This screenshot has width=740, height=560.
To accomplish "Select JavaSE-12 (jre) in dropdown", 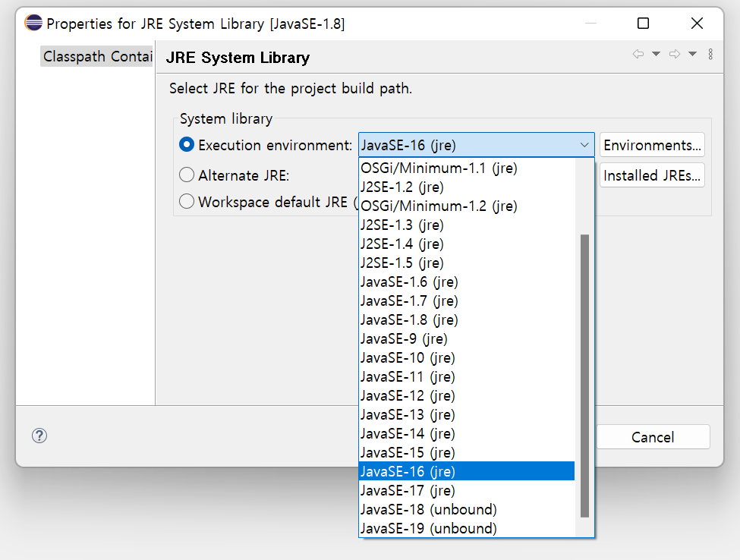I will (x=467, y=395).
